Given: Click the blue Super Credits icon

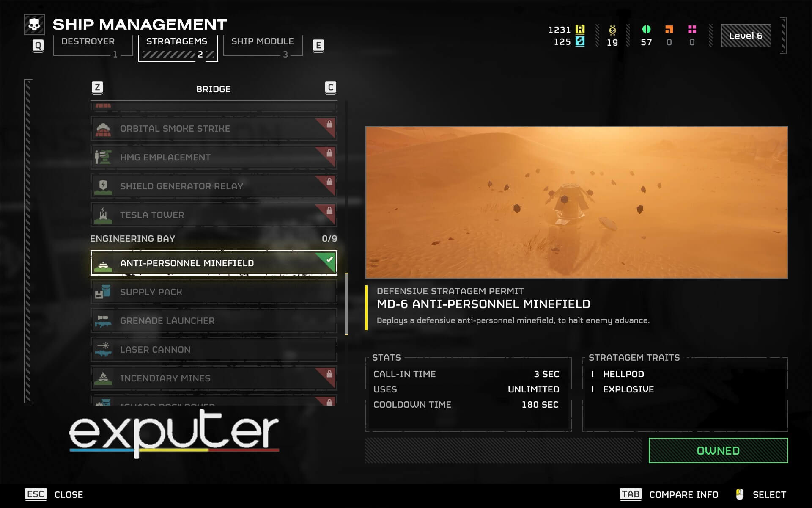Looking at the screenshot, I should pyautogui.click(x=580, y=41).
